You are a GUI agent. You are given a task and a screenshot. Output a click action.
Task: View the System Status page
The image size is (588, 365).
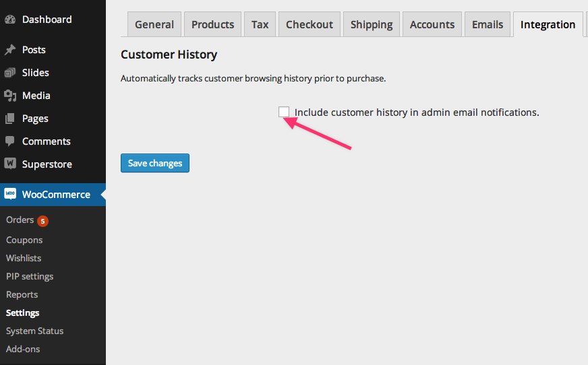(35, 331)
